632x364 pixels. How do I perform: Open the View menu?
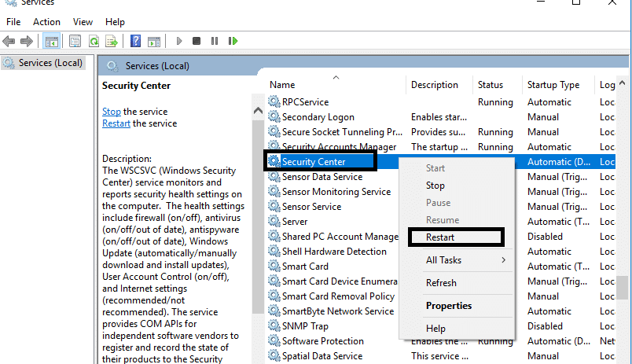coord(83,22)
